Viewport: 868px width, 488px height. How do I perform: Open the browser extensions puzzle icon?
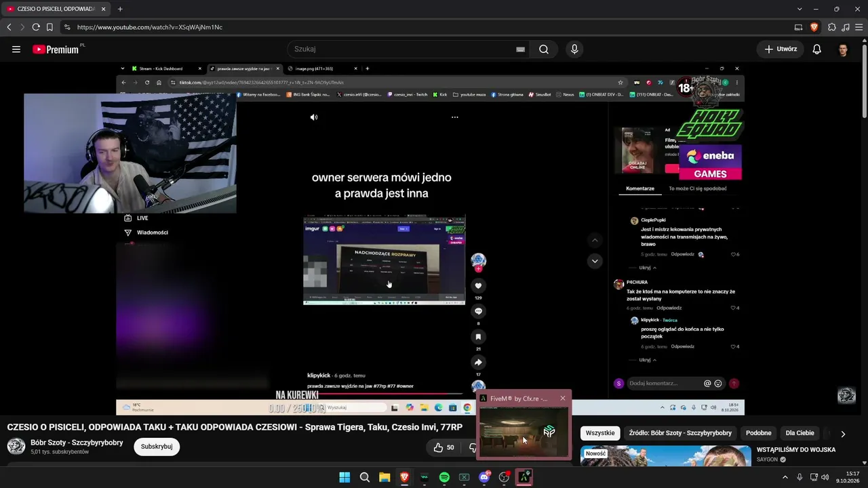(x=832, y=27)
